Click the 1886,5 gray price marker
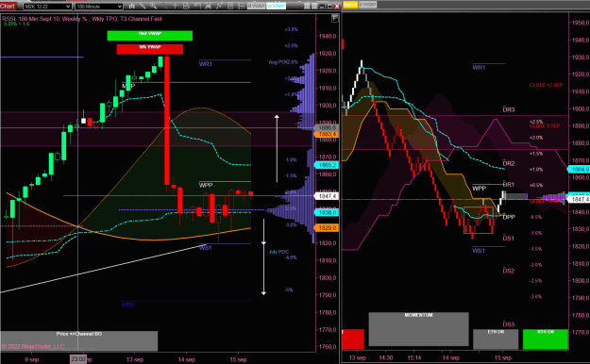Screen dimensions: 590x364 tap(327, 128)
